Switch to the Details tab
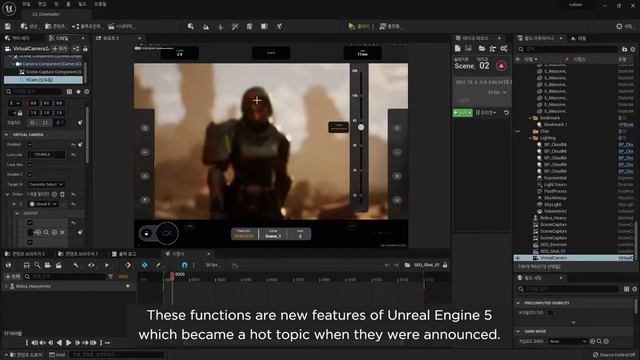This screenshot has width=640, height=360. (x=59, y=38)
